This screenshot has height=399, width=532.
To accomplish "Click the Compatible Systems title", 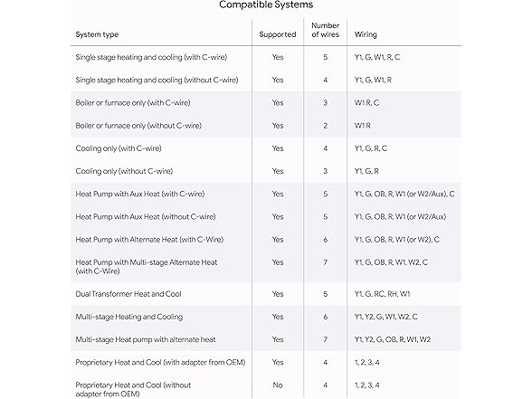I will pos(266,5).
